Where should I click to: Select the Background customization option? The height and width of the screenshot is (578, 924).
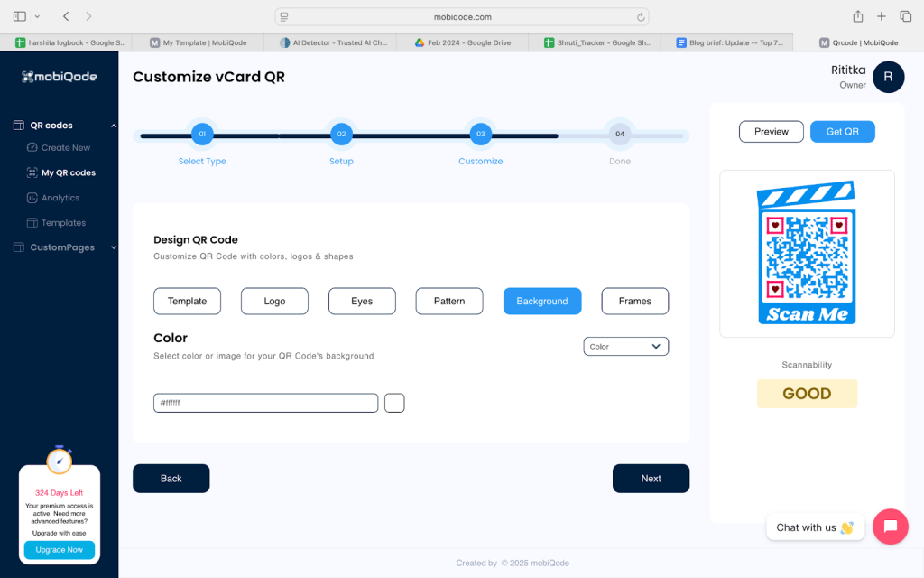[x=542, y=301]
